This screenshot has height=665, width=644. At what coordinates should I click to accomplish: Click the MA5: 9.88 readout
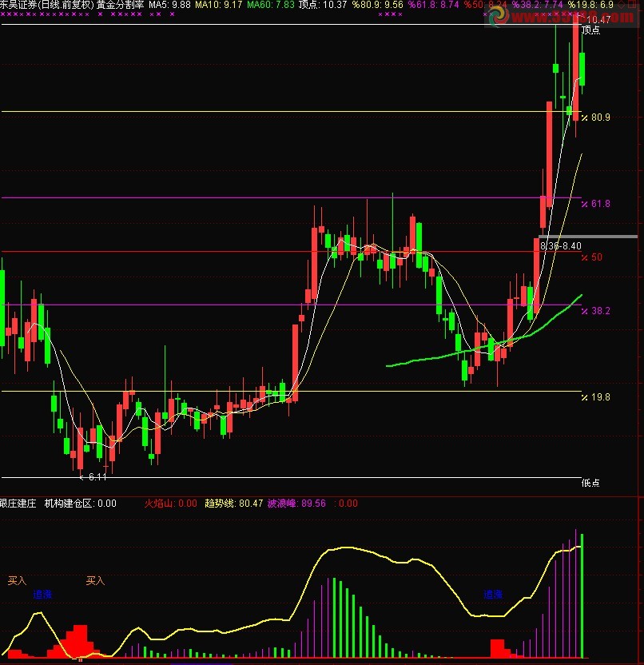pos(169,5)
